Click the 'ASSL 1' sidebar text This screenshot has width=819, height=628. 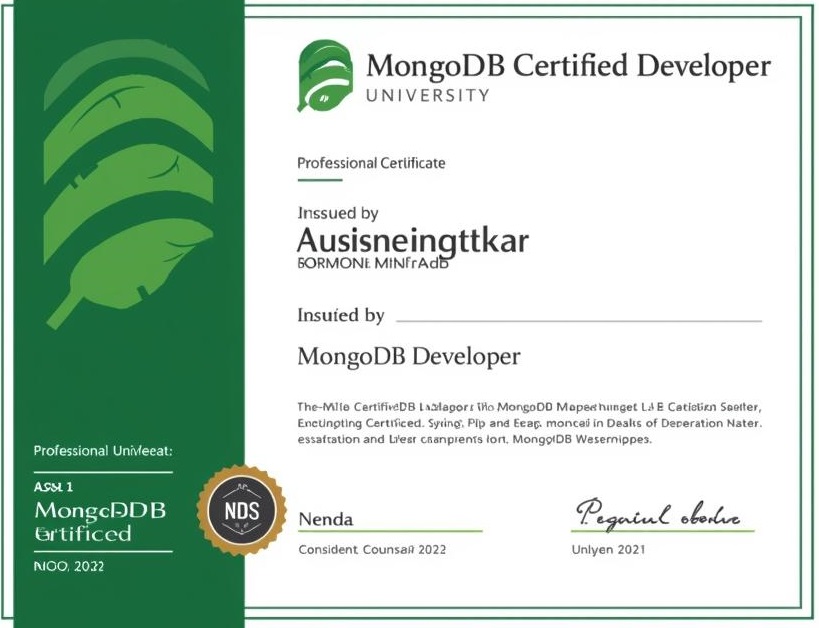point(53,487)
